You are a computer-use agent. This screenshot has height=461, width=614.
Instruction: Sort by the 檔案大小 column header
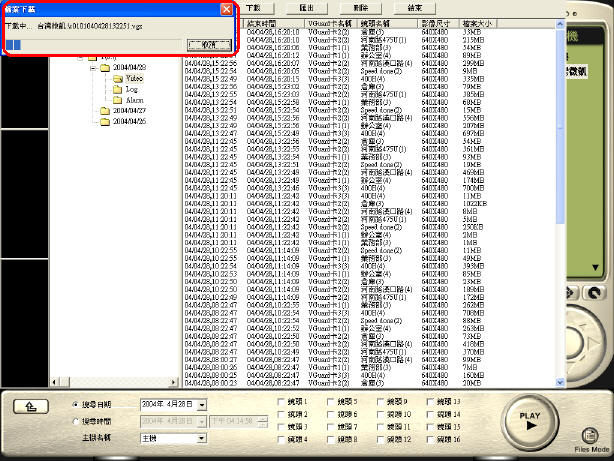coord(478,24)
